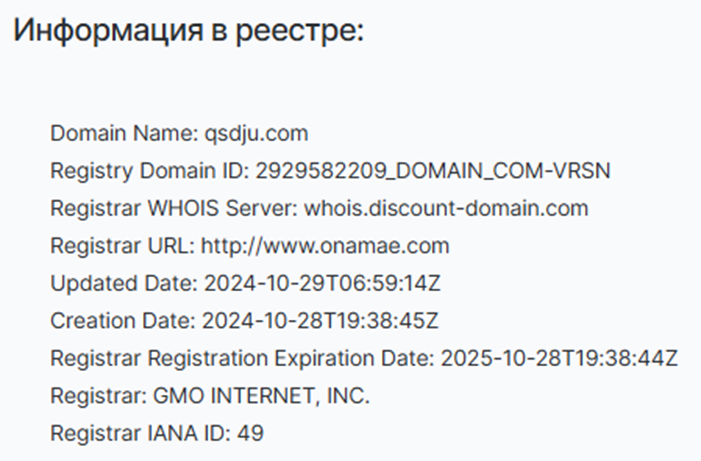This screenshot has width=701, height=461.
Task: Click the ID value 2929582209_DOMAIN_COM-VRSN
Action: coord(432,171)
